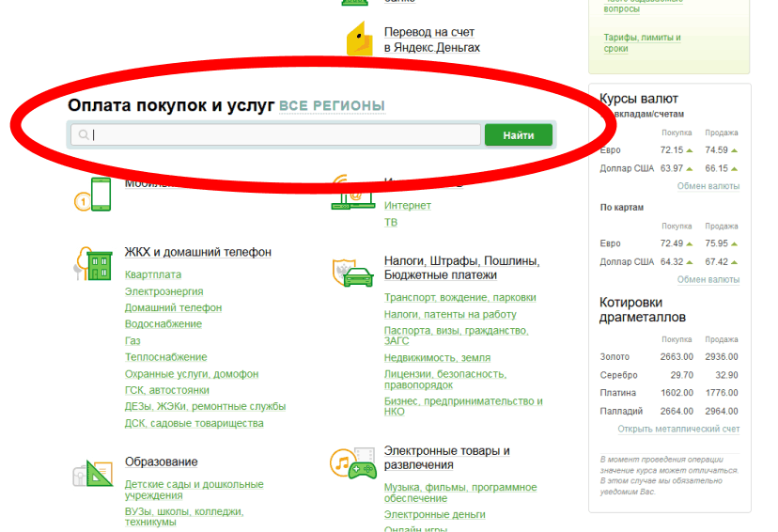Open Бизнес, предпринимательство и НКО link

(463, 406)
